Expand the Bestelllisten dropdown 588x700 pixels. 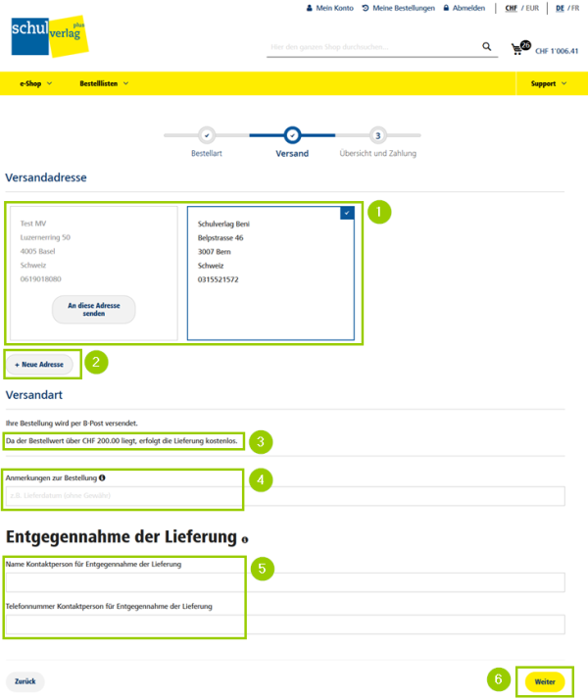(104, 83)
